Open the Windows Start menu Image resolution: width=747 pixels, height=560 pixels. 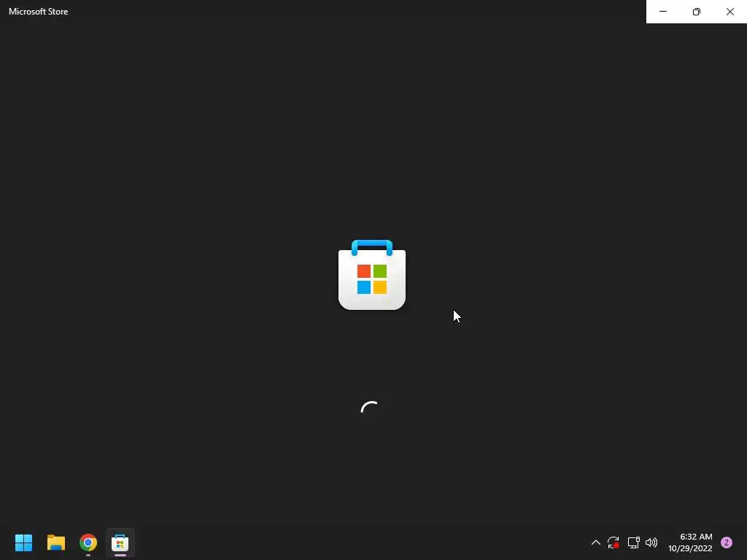click(23, 542)
